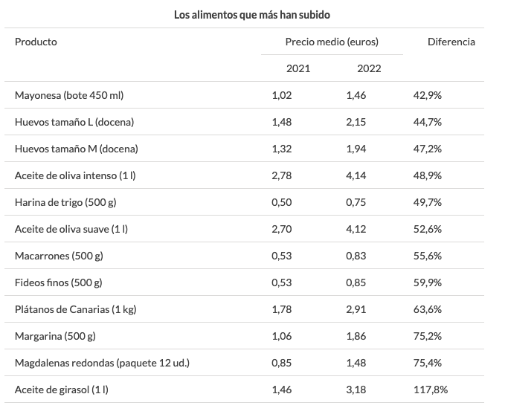508x420 pixels.
Task: Click the 3,18 sunflower oil 2022 price
Action: (x=356, y=390)
